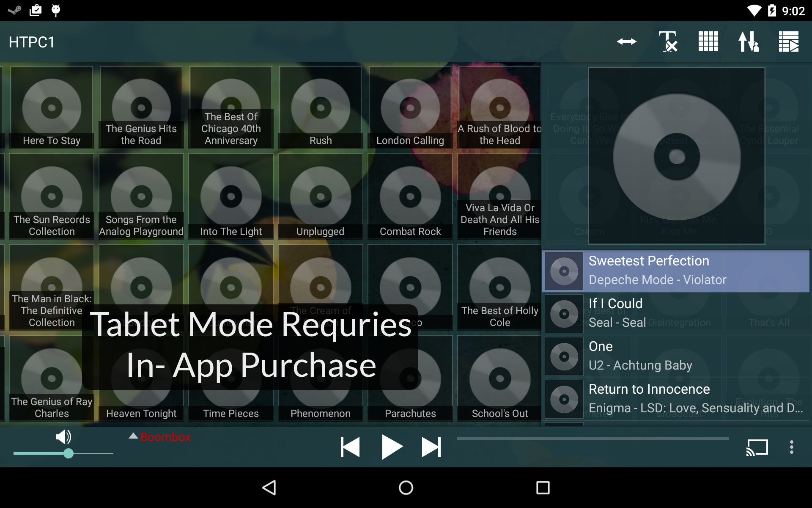Select Viva La Vida album tile
812x508 pixels.
pyautogui.click(x=500, y=196)
